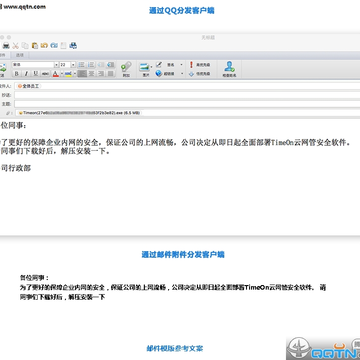Mark message as low priority

pos(199,74)
